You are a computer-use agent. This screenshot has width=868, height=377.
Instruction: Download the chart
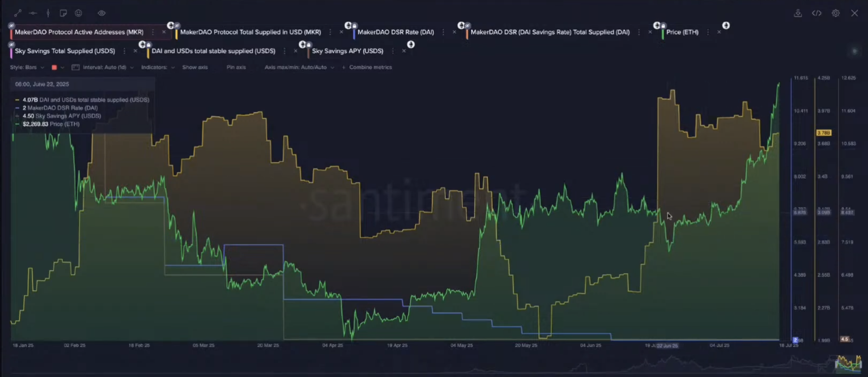coord(798,13)
